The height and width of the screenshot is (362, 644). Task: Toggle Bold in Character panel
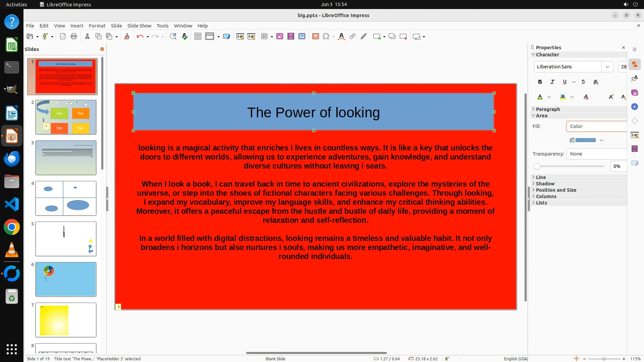coord(540,82)
